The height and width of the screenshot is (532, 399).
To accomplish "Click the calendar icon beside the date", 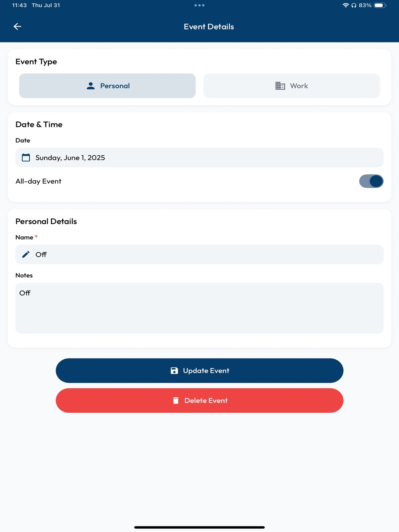I will [26, 158].
